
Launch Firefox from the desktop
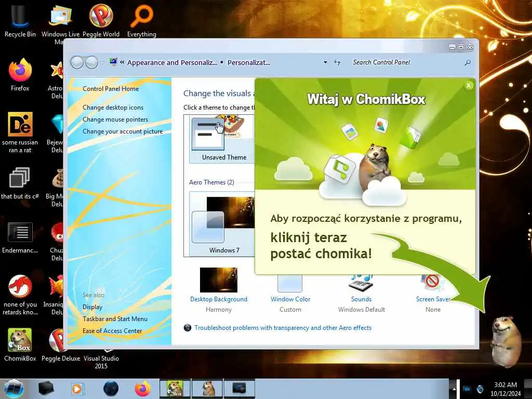click(20, 75)
